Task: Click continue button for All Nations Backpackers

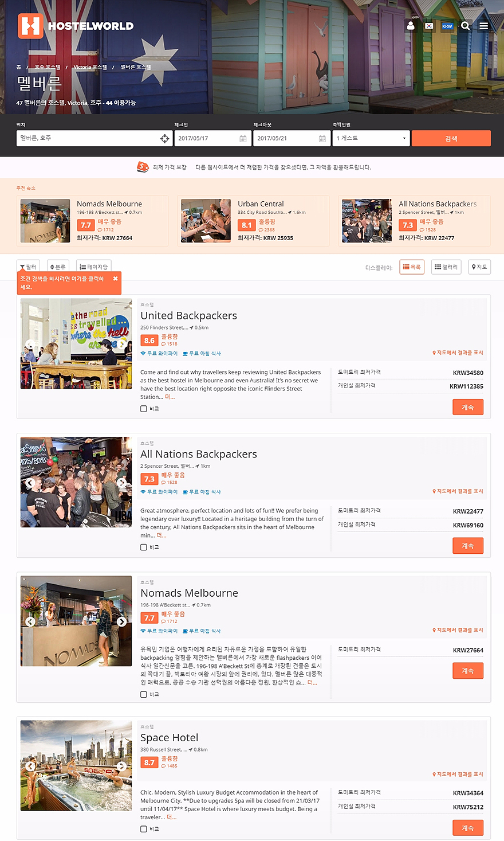Action: coord(468,546)
